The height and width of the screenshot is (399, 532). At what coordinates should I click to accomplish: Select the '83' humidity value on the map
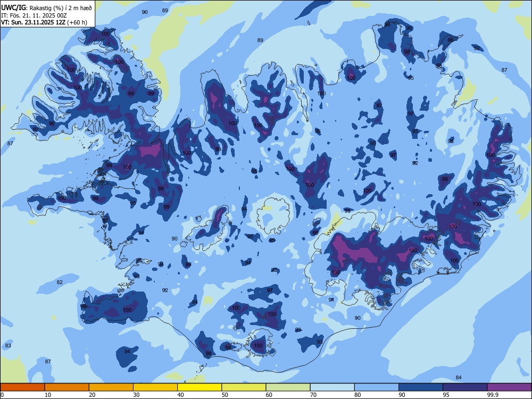(8, 345)
